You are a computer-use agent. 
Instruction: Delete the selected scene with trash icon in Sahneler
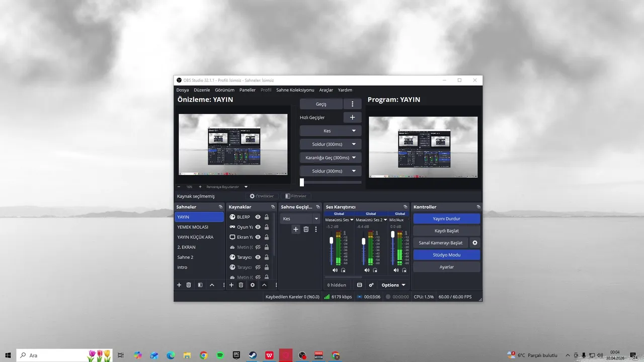(x=189, y=285)
